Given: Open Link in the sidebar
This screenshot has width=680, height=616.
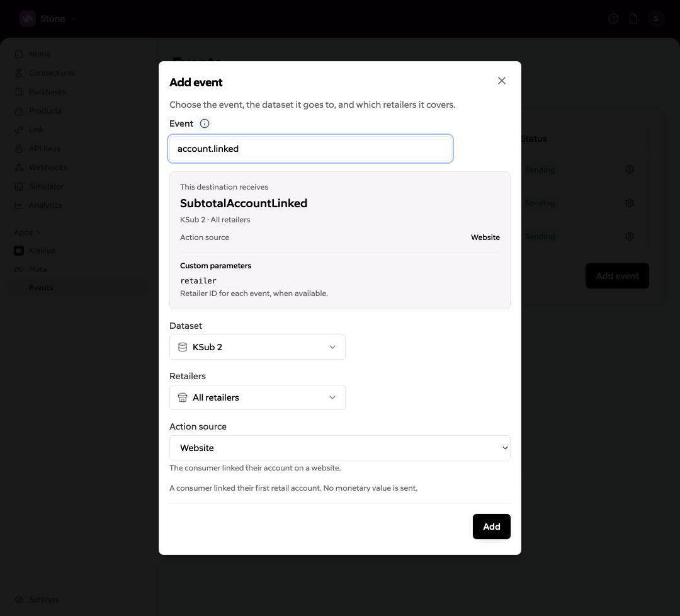Looking at the screenshot, I should [37, 130].
